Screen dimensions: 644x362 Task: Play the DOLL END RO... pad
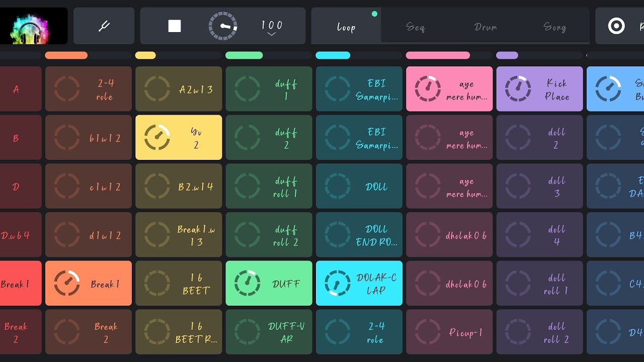[359, 235]
